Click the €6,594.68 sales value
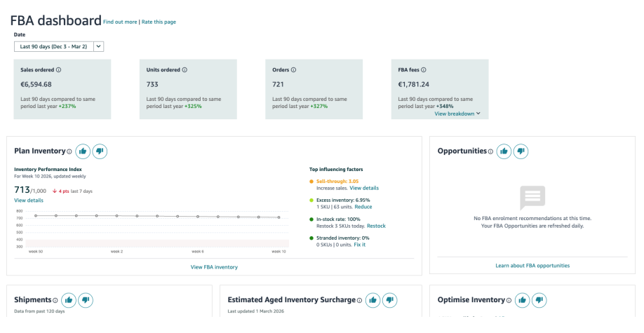The image size is (644, 333). pos(36,85)
